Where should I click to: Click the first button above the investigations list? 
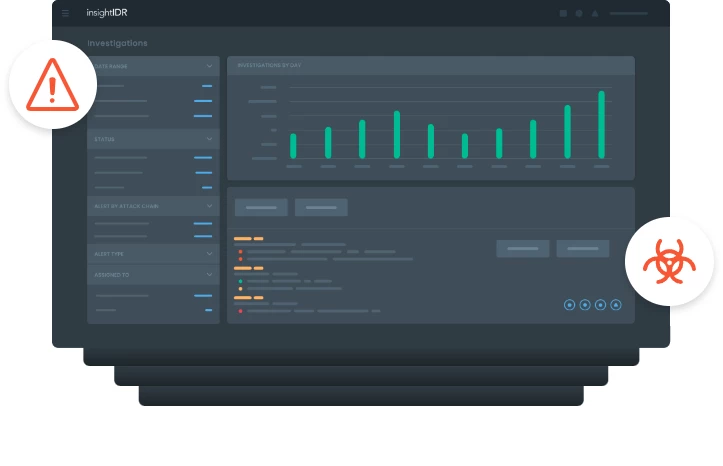(x=261, y=207)
